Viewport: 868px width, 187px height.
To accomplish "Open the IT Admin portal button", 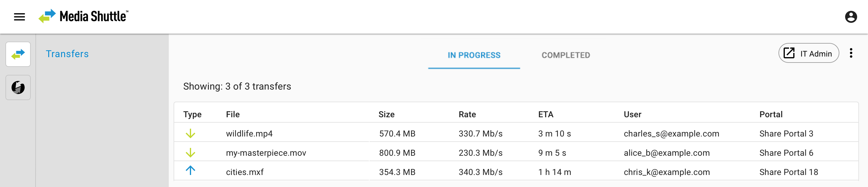I will [x=808, y=53].
